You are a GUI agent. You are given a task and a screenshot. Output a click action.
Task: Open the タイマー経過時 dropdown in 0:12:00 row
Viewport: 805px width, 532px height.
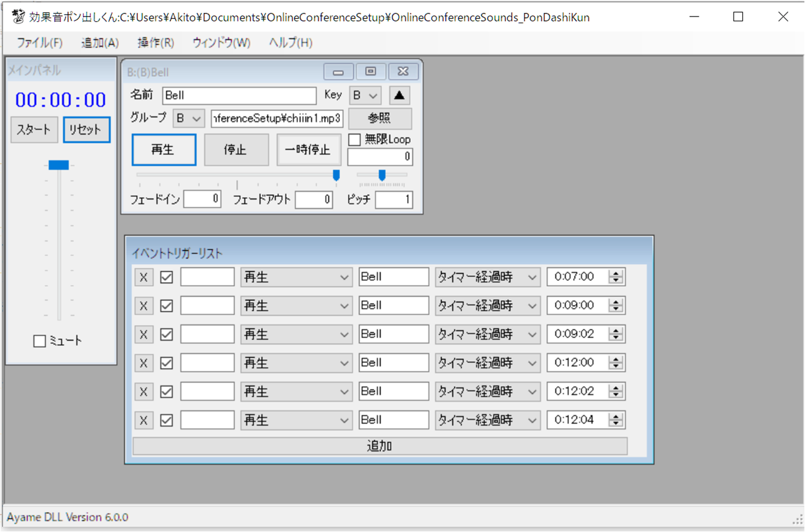[x=488, y=363]
